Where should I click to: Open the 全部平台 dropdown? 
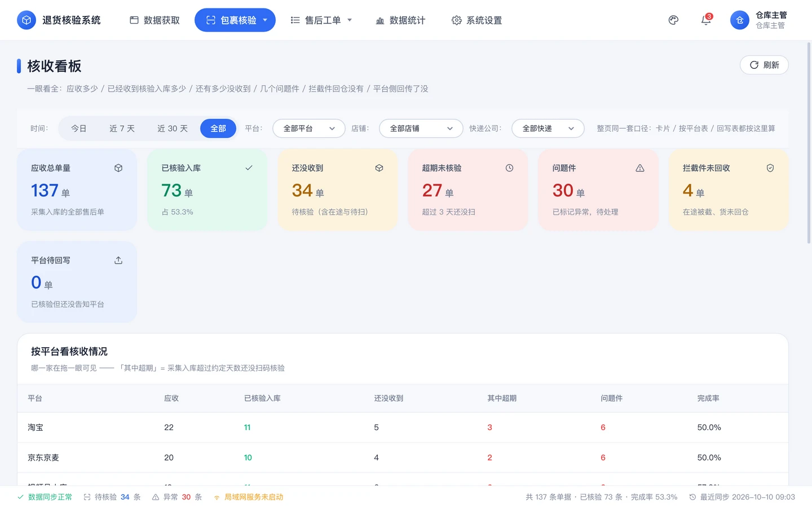tap(309, 129)
